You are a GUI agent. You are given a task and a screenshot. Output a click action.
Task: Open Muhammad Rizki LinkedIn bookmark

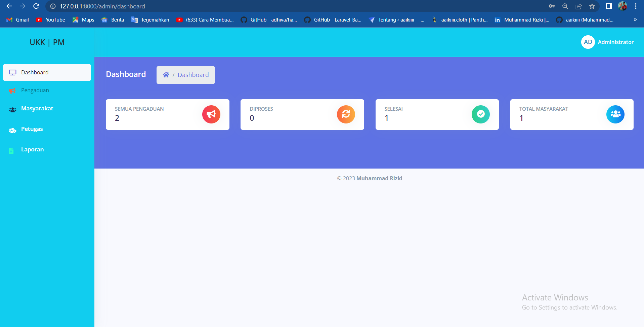pyautogui.click(x=522, y=20)
